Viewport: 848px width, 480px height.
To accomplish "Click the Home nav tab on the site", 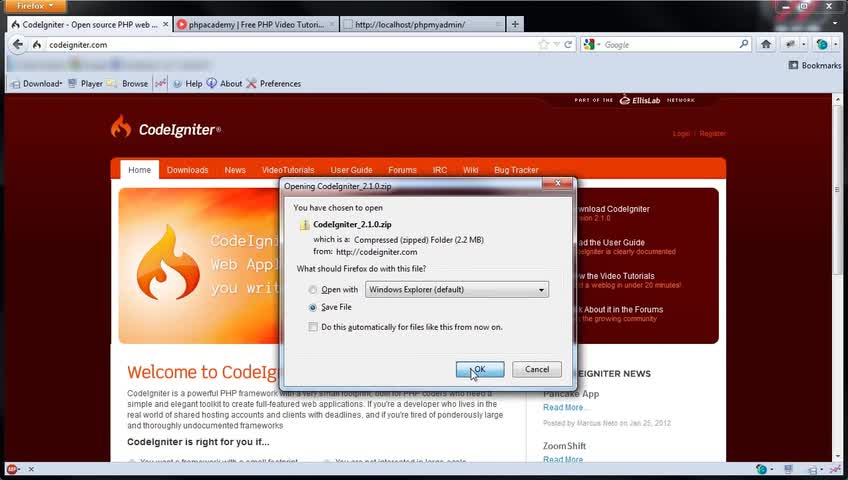I will pyautogui.click(x=140, y=170).
